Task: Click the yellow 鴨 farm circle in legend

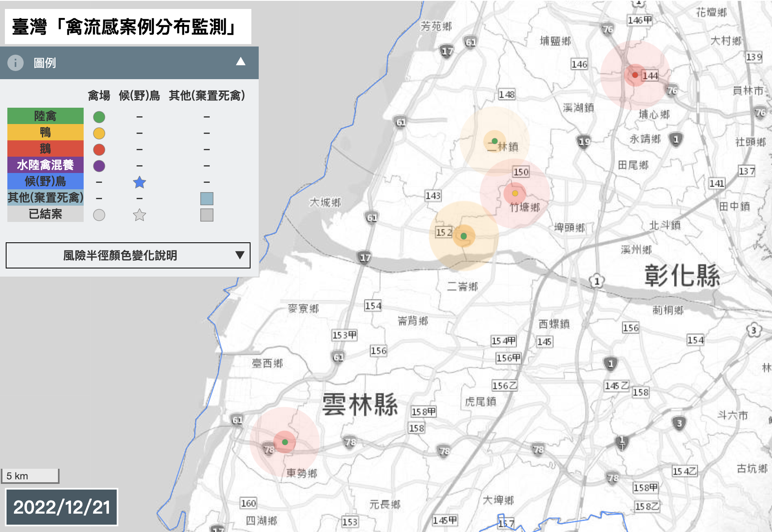Action: click(x=99, y=133)
